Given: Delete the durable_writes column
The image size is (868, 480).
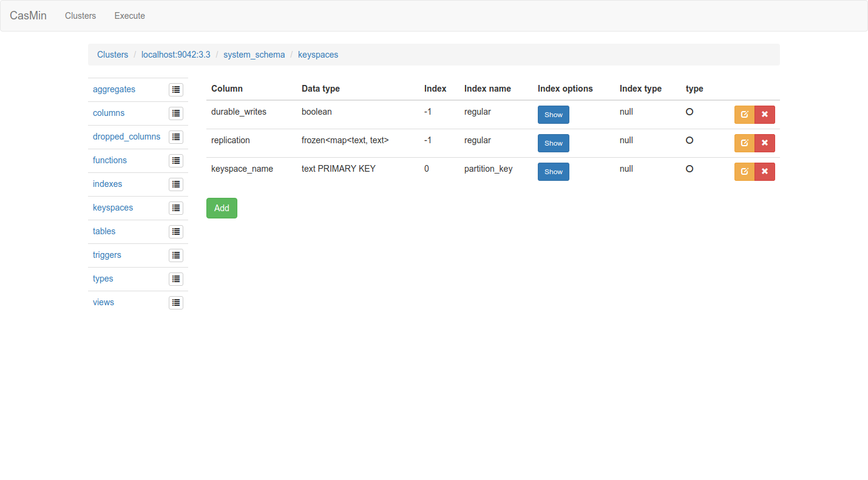Looking at the screenshot, I should click(765, 115).
